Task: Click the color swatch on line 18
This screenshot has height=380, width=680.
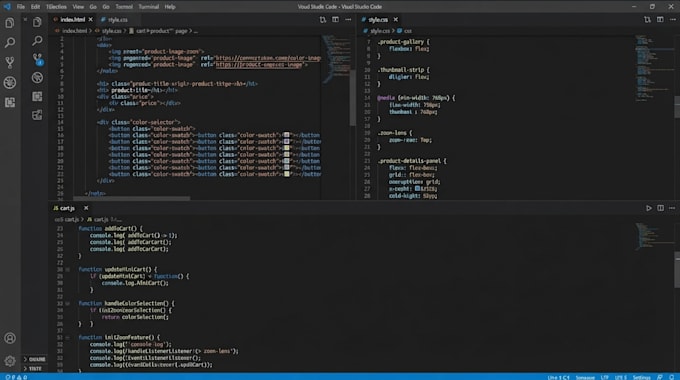Action: (287, 148)
